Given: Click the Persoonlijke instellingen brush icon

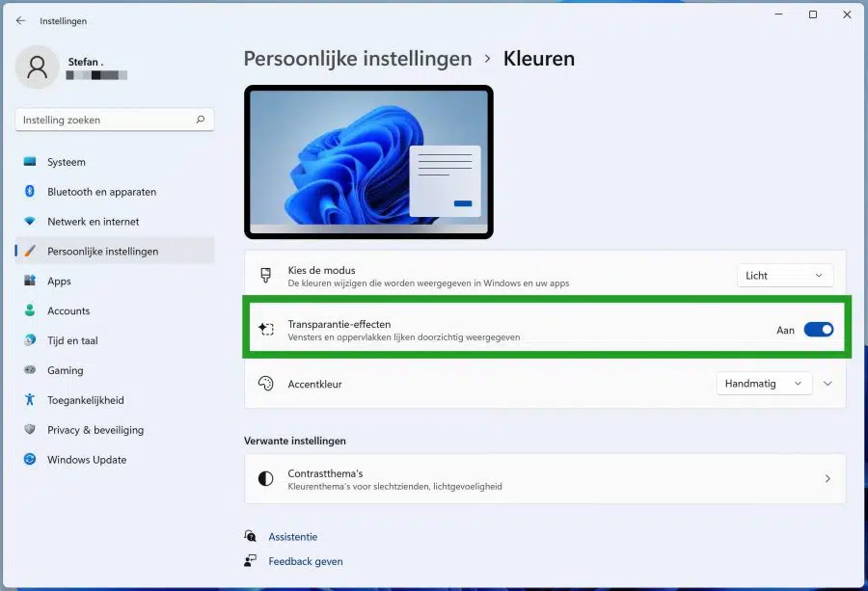Looking at the screenshot, I should coord(30,252).
